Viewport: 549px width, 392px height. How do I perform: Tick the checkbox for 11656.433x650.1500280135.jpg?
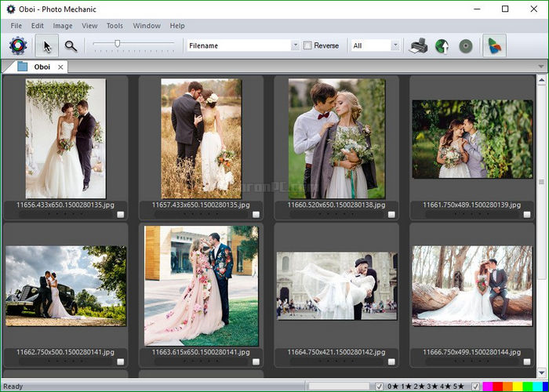pyautogui.click(x=121, y=215)
